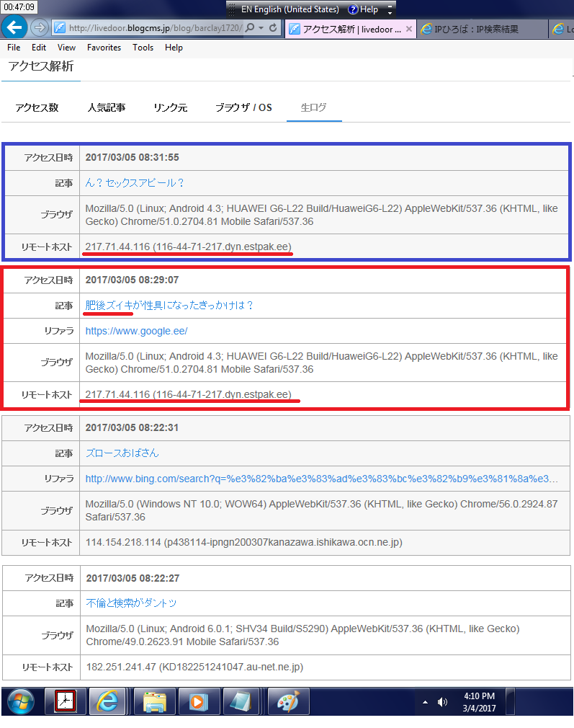This screenshot has height=728, width=574.
Task: Open article link ん？セックスアピール？
Action: pyautogui.click(x=135, y=183)
